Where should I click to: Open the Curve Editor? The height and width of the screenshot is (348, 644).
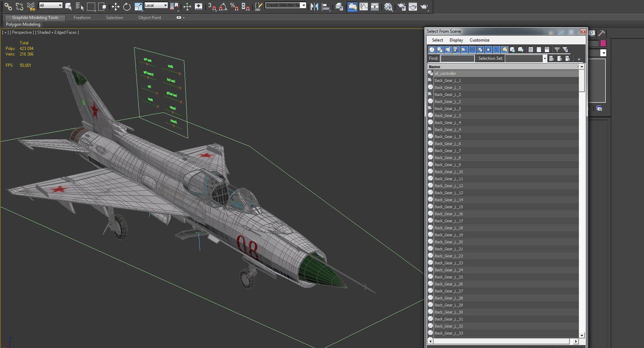(363, 6)
